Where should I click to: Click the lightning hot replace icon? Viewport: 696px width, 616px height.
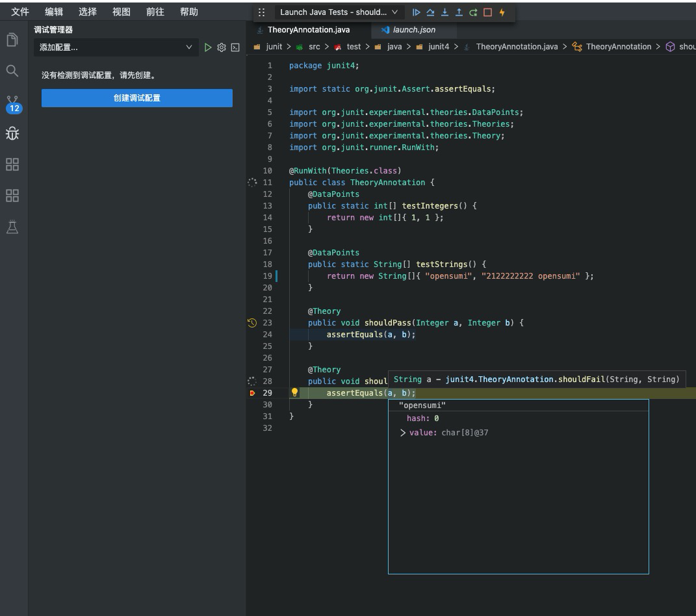pos(502,12)
